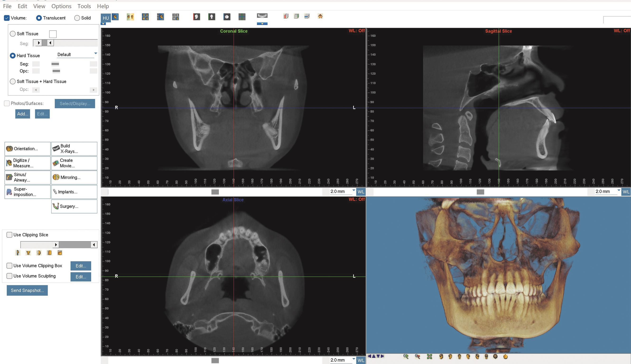Image resolution: width=631 pixels, height=364 pixels.
Task: Click the Send Snapshot button
Action: (x=27, y=290)
